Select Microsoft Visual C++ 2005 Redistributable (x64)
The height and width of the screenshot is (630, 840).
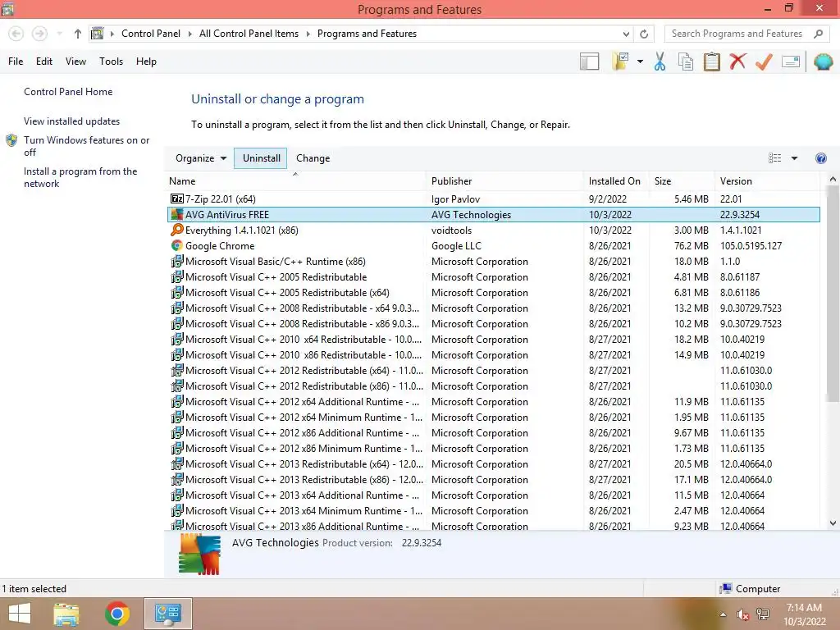493,293
